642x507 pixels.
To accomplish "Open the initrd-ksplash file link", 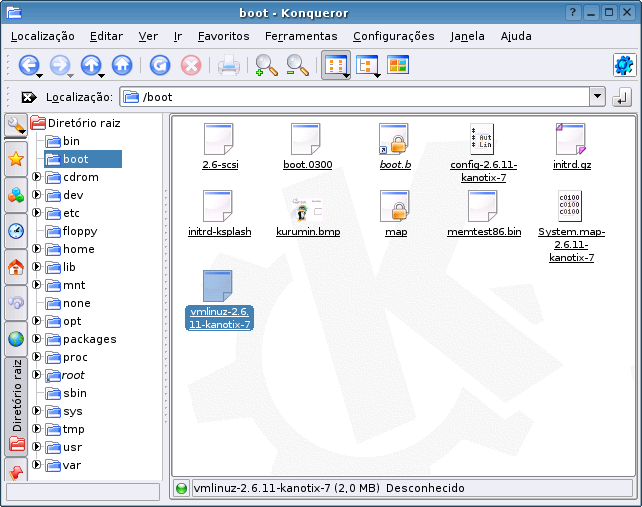I will coord(219,232).
